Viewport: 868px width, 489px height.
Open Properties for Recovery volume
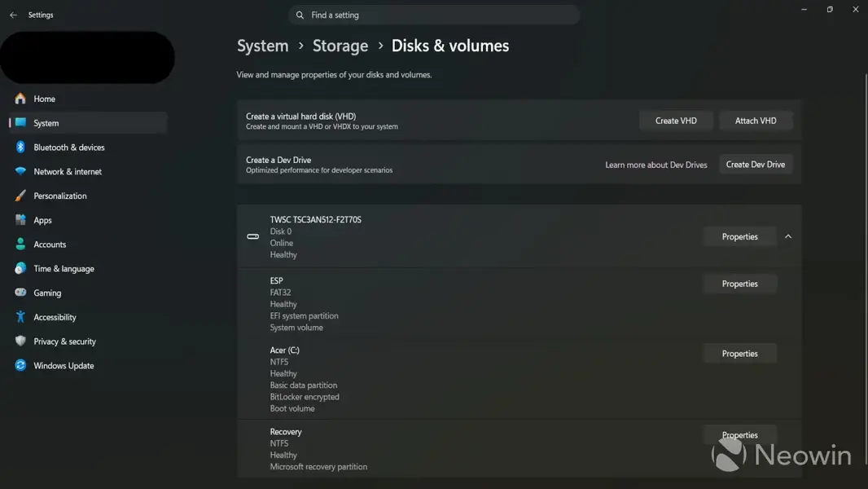(739, 434)
